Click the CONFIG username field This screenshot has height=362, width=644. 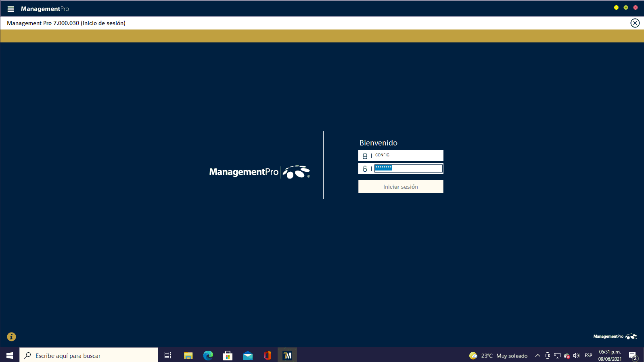click(408, 156)
